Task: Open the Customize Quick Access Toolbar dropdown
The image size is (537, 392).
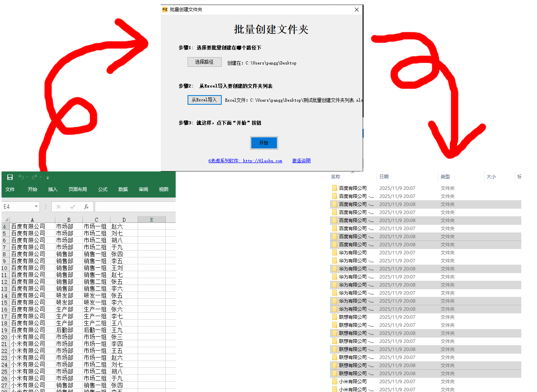Action: click(48, 178)
